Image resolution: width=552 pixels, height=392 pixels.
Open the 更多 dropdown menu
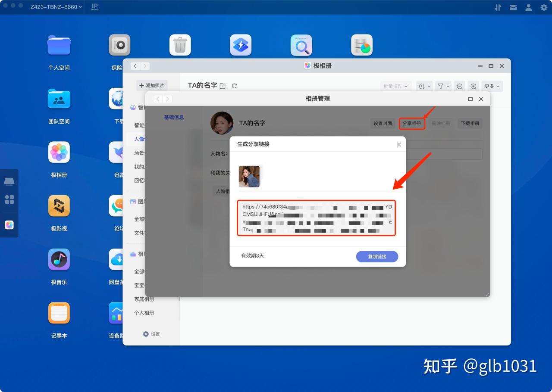pos(492,86)
